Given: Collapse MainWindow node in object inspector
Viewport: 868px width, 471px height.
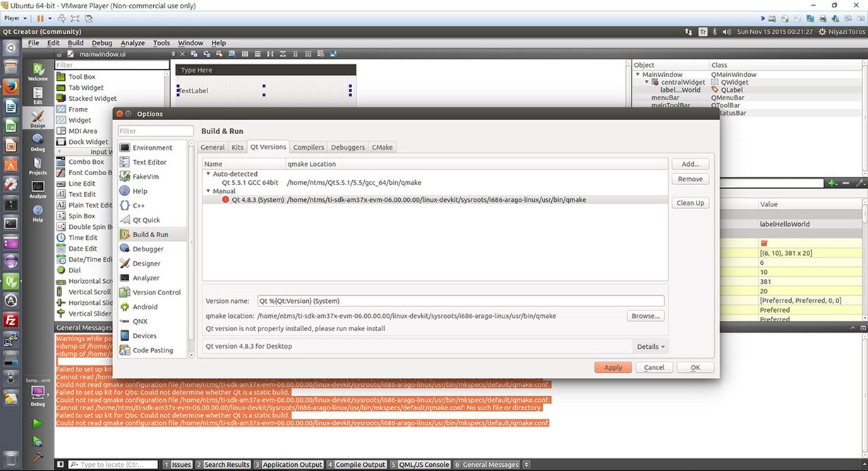Looking at the screenshot, I should 637,74.
